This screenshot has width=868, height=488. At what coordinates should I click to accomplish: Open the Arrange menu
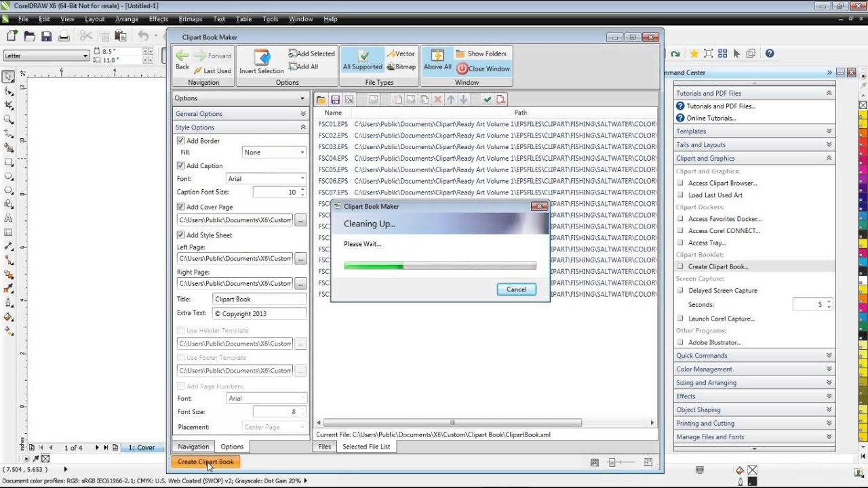coord(127,19)
